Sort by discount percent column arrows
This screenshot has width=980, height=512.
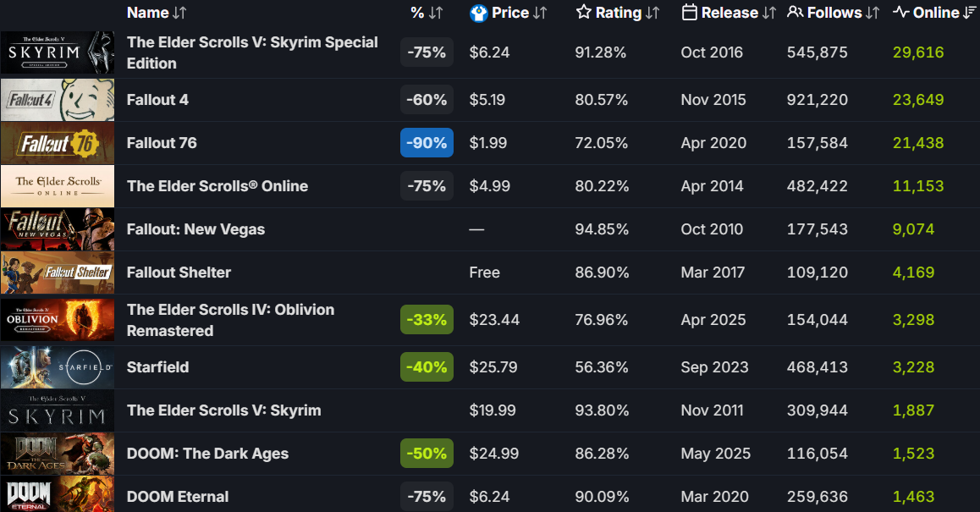tap(436, 13)
